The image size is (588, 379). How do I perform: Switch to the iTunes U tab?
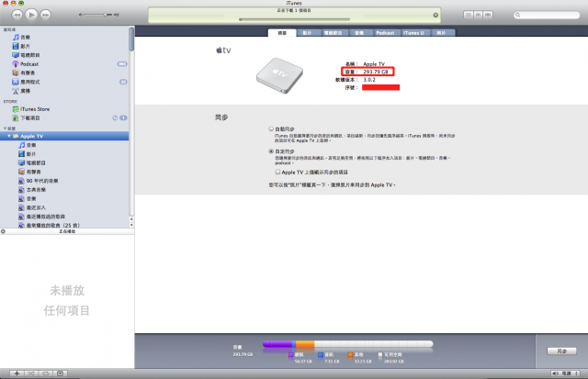pos(413,33)
